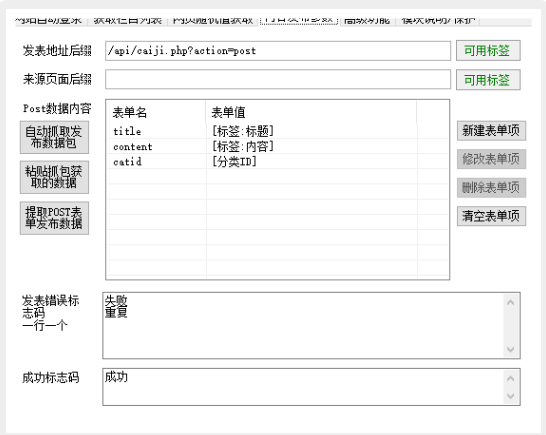Click the up arrow of the 发表错误标志码 scrollbar
Screen dimensions: 546x435
coord(511,302)
